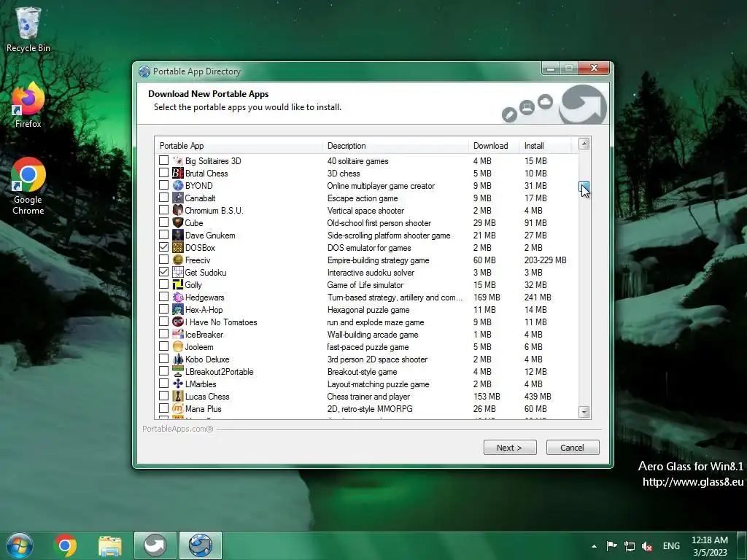The image size is (747, 560).
Task: Open the taskbar clock showing 12:18 AM
Action: pos(710,546)
